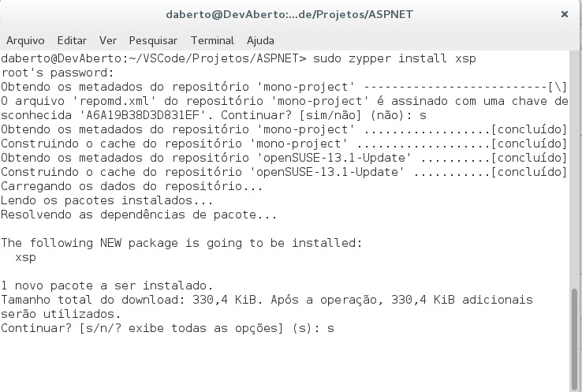Open the Arquivo menu

(25, 40)
